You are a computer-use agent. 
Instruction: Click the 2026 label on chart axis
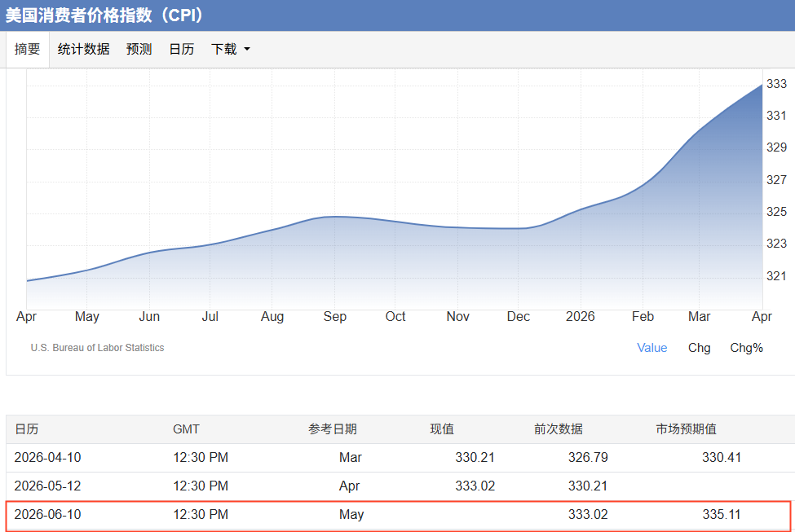(x=580, y=317)
